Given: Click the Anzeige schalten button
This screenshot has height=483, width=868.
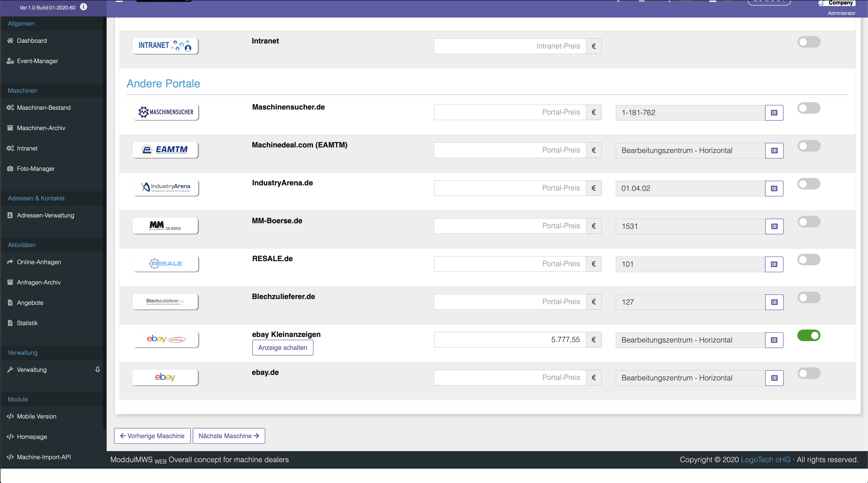Looking at the screenshot, I should (x=282, y=347).
